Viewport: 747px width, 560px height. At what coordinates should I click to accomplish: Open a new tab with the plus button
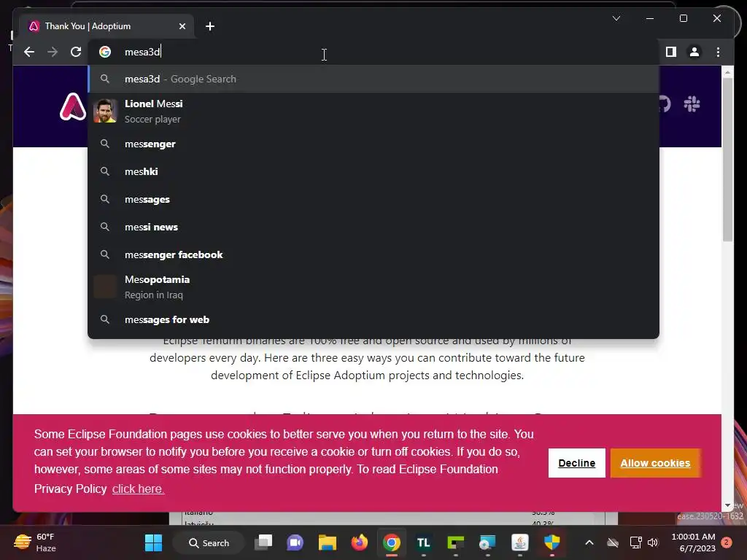(210, 26)
